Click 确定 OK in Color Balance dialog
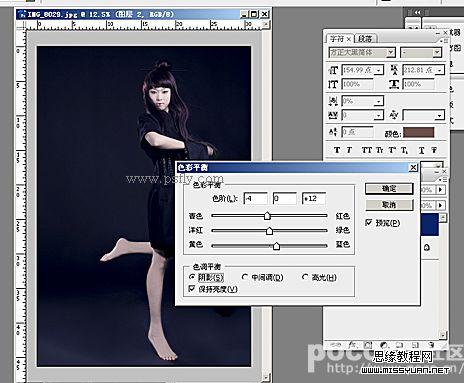Viewport: 464px width, 383px height. [389, 189]
